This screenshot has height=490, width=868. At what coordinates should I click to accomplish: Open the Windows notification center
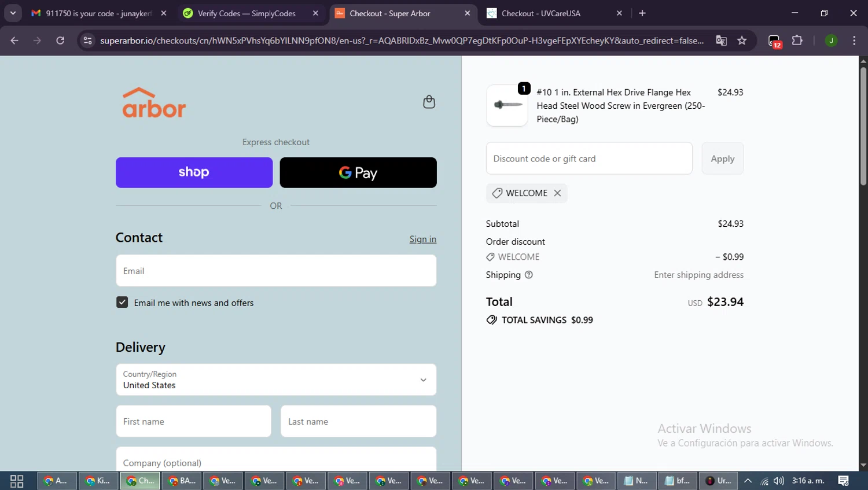coord(844,481)
